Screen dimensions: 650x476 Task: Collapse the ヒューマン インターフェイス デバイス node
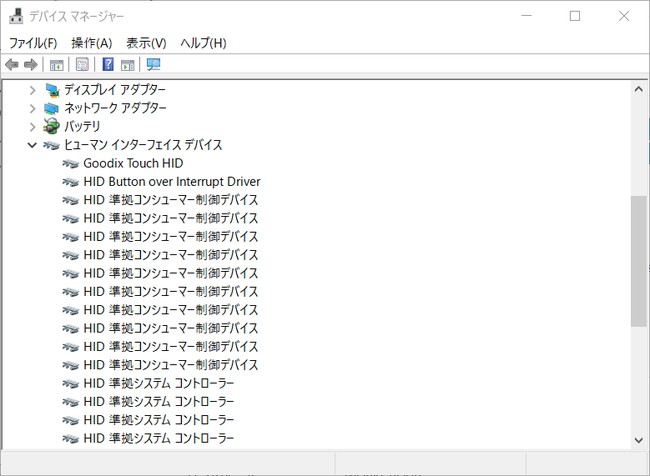[x=32, y=145]
